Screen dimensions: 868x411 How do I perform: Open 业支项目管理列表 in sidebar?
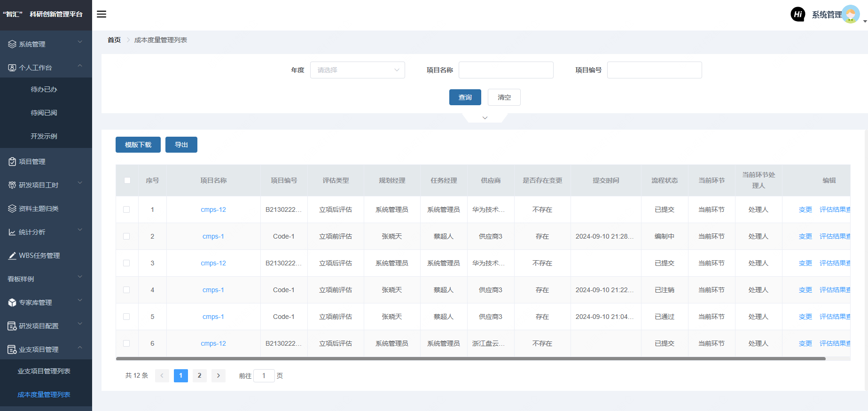[44, 371]
